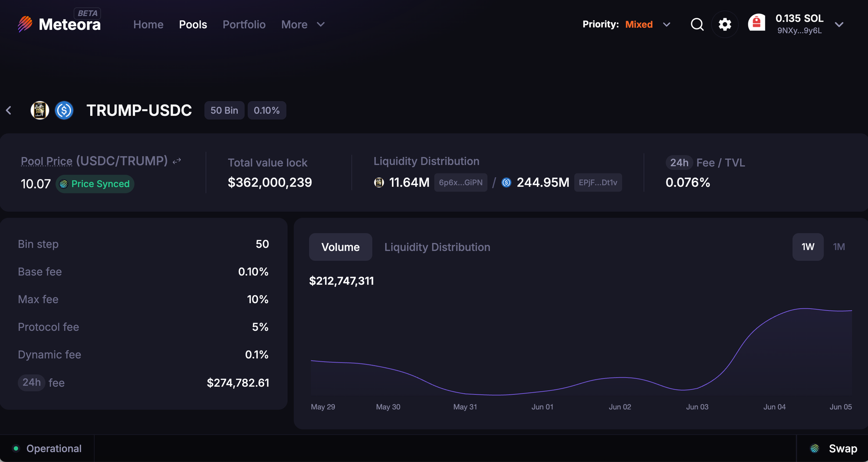Viewport: 868px width, 462px height.
Task: Expand the More navigation menu
Action: pos(302,25)
